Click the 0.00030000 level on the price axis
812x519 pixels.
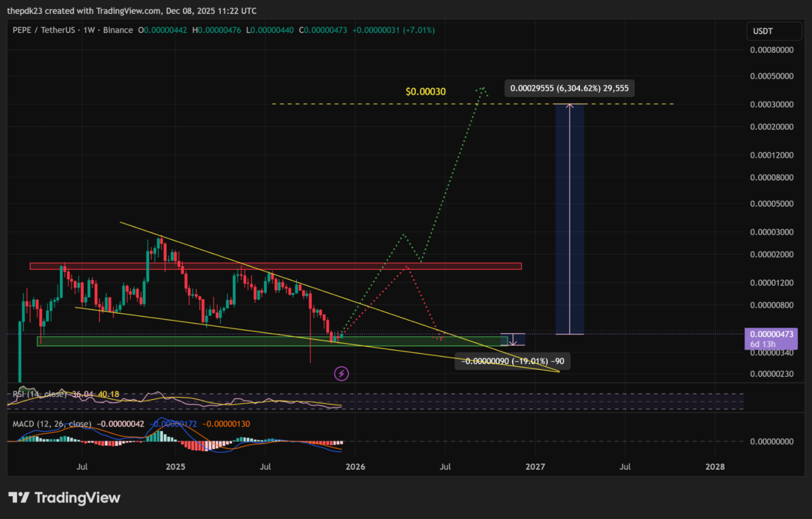click(771, 104)
